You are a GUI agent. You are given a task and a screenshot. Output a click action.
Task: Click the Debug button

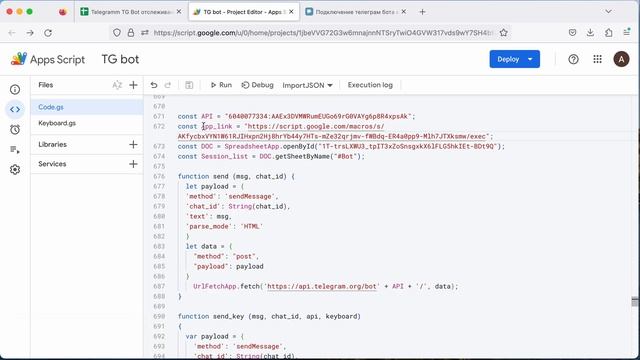coord(257,85)
